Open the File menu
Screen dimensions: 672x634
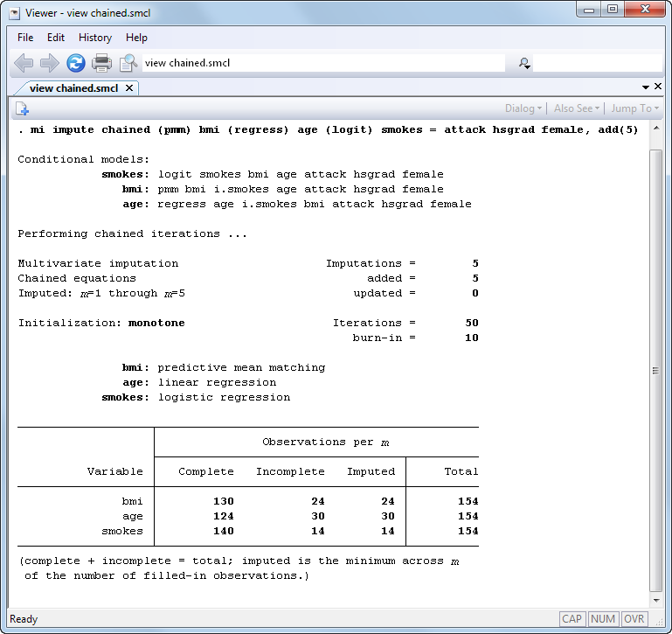pos(25,38)
